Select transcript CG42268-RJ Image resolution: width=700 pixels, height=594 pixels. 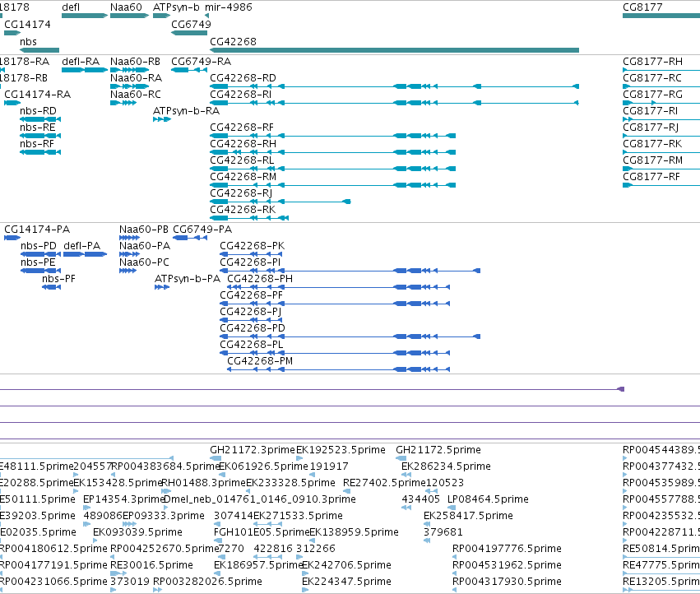point(241,193)
